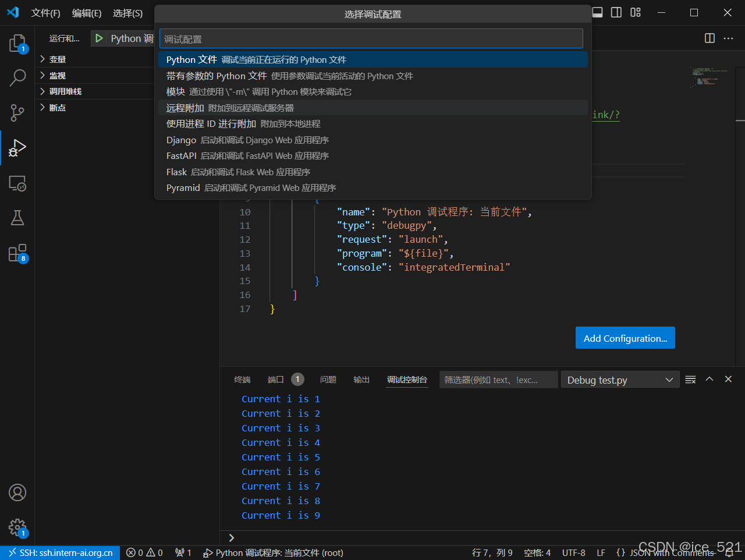This screenshot has width=745, height=560.
Task: Expand the 调用堆栈 section
Action: (x=65, y=91)
